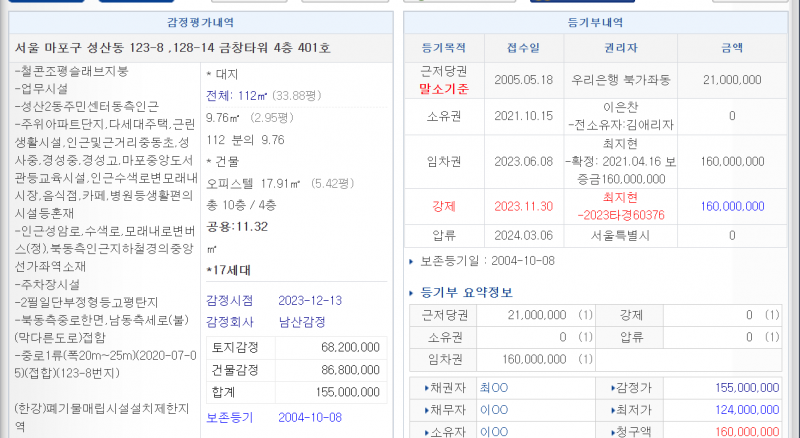Click the 임차권 row label in the registry table
Screen dimensions: 800x438
(444, 162)
